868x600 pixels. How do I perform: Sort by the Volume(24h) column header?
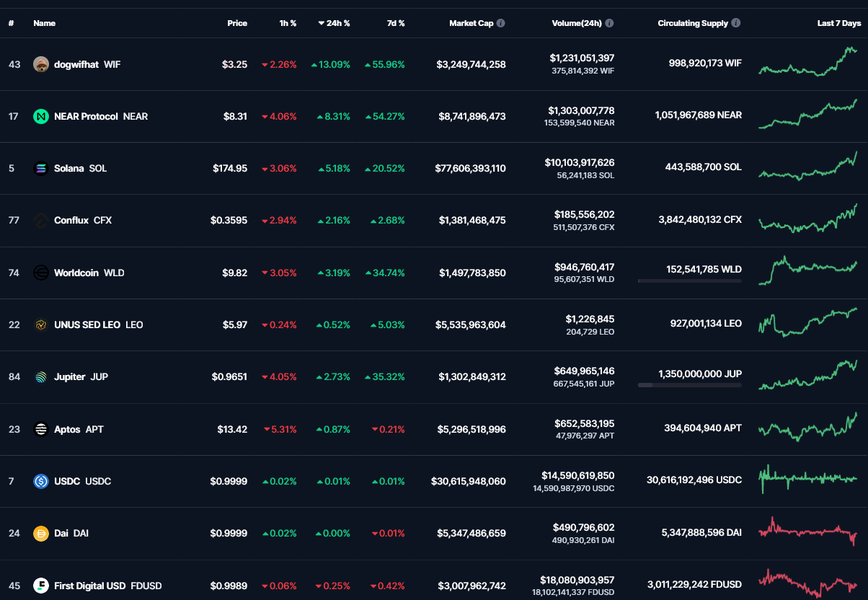click(x=577, y=23)
